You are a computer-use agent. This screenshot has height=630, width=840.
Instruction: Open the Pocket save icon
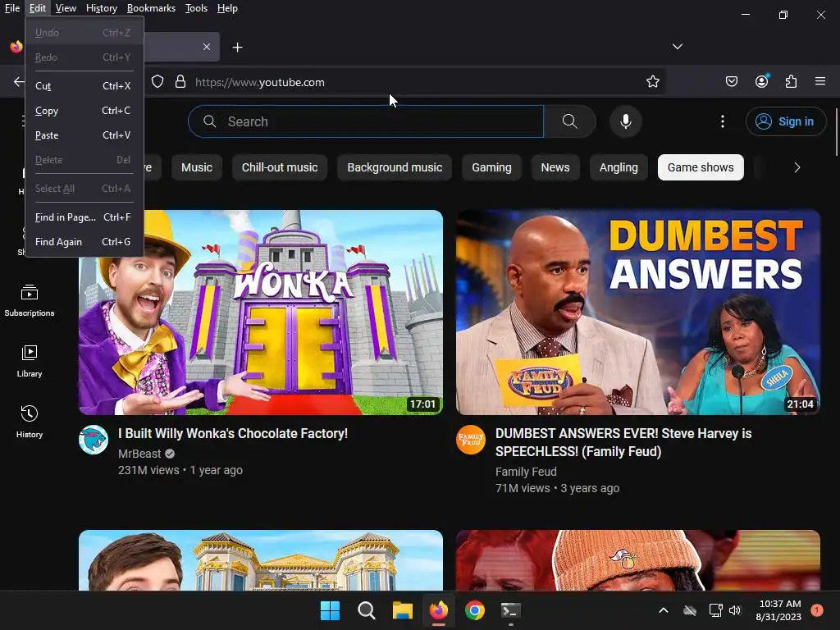pos(731,81)
